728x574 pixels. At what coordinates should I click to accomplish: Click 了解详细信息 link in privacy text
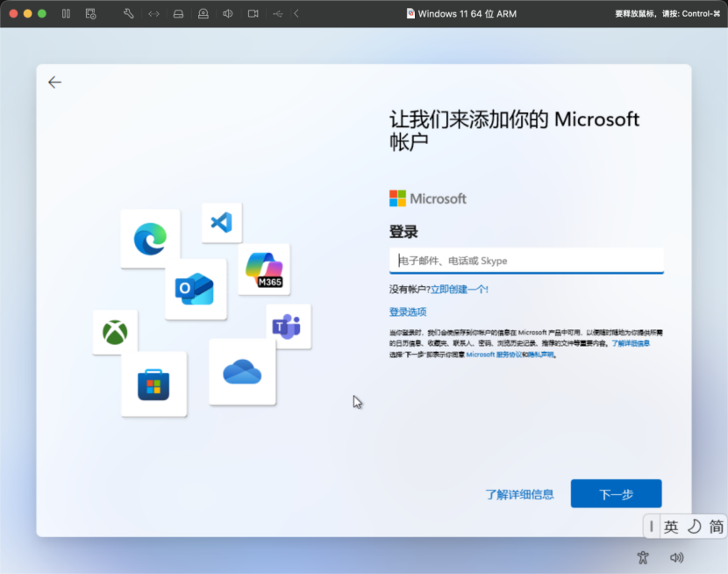point(630,343)
